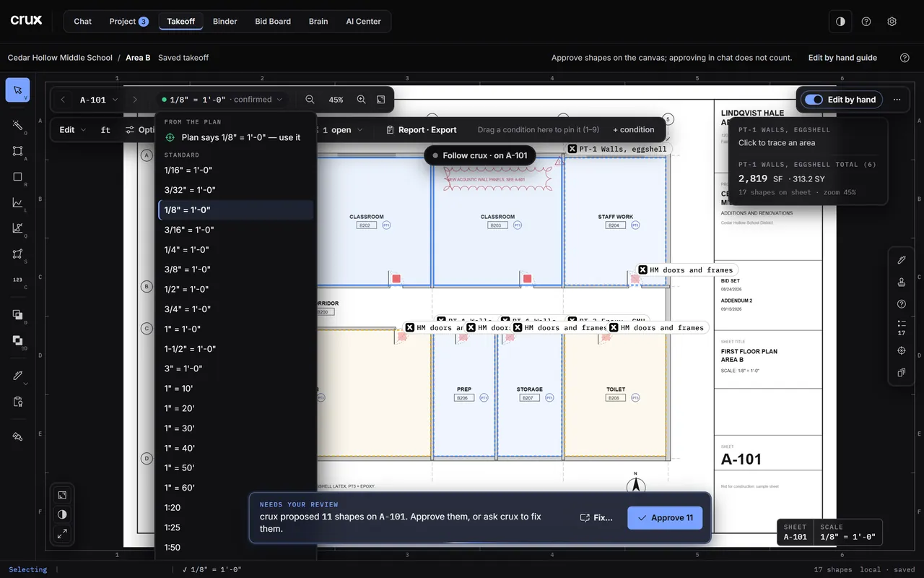Open the more options ellipsis menu

tap(897, 100)
